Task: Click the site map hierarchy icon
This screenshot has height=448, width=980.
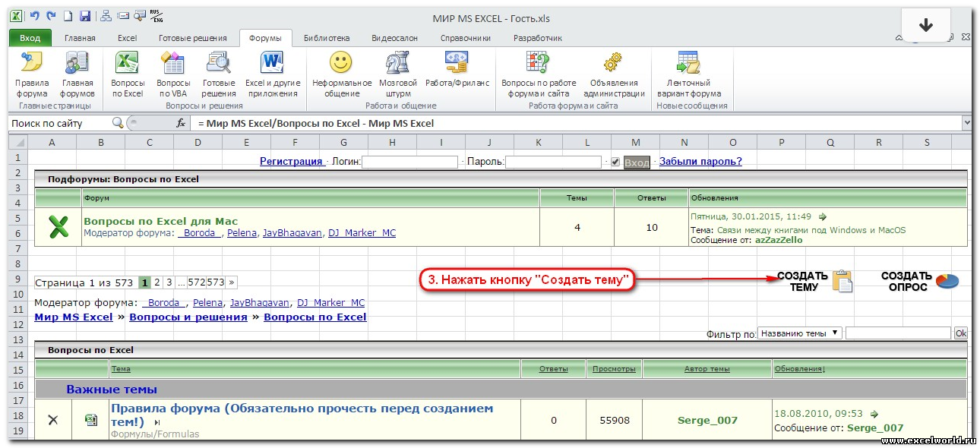Action: (x=106, y=16)
